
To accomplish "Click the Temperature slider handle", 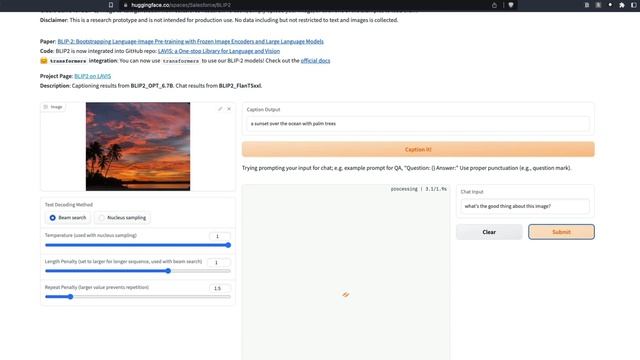I will 228,245.
